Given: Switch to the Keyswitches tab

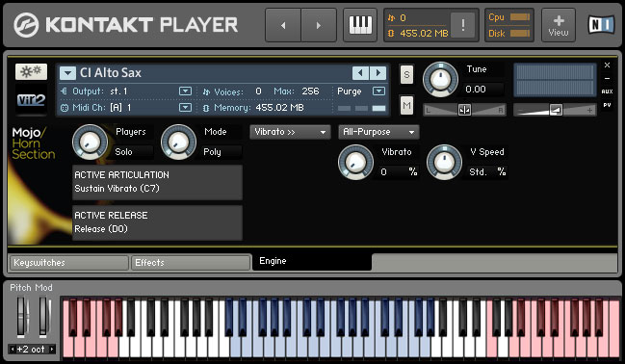Looking at the screenshot, I should pos(68,263).
